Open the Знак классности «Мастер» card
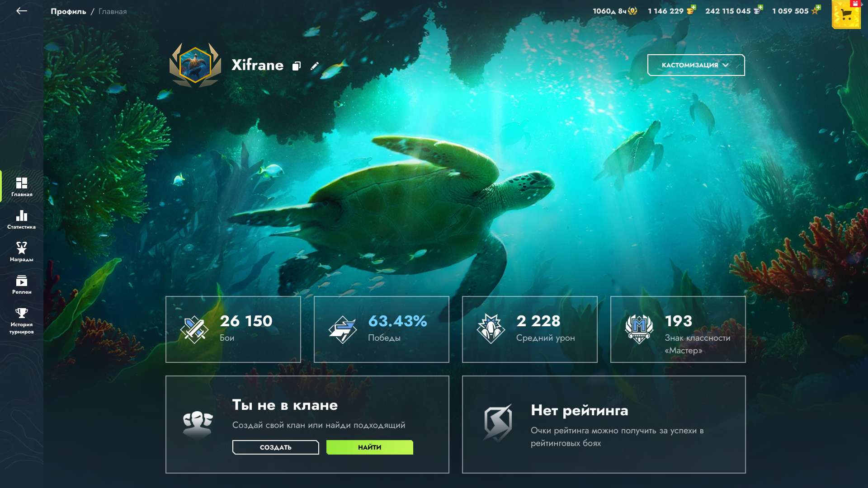The width and height of the screenshot is (868, 488). pos(678,329)
